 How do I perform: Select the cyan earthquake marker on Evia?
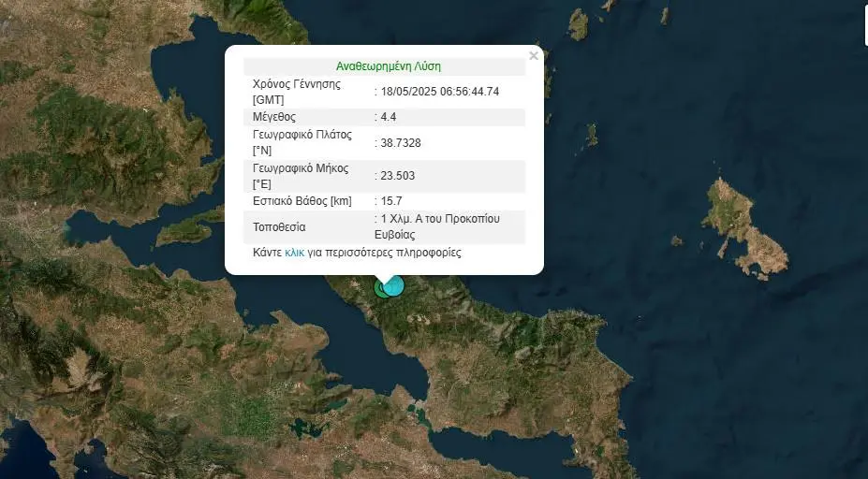(394, 284)
